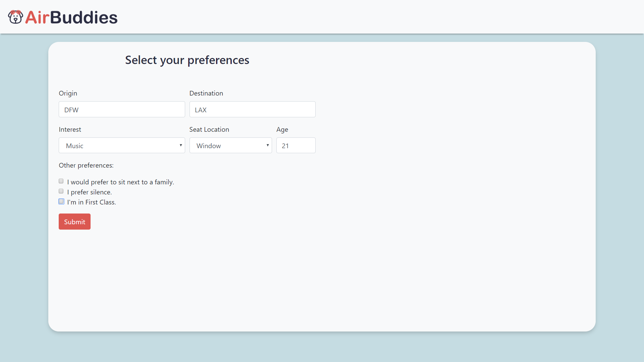Click the AirBuddies dog logo icon
This screenshot has height=362, width=644.
click(x=15, y=17)
